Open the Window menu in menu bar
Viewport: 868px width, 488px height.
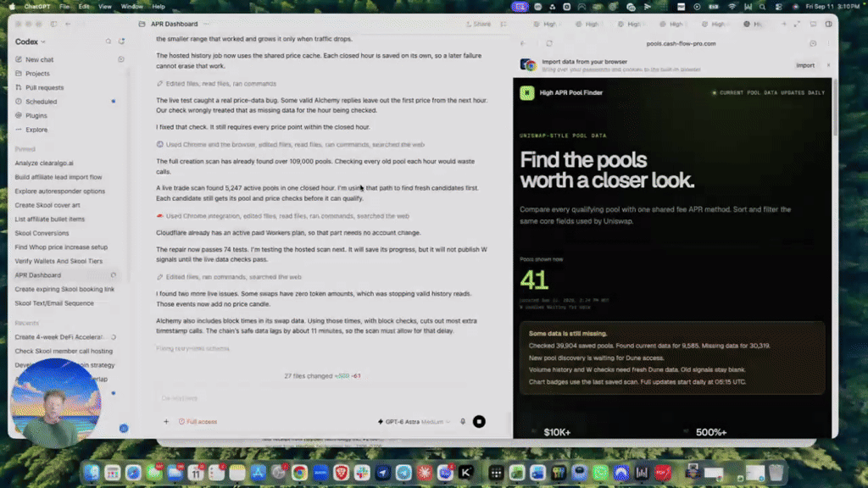[x=131, y=7]
